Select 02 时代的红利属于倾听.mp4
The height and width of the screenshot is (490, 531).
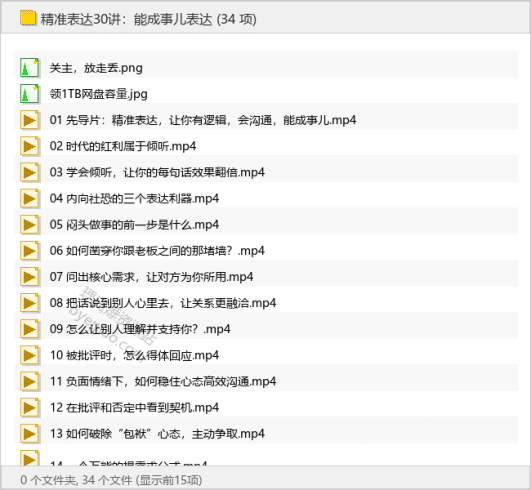click(123, 146)
